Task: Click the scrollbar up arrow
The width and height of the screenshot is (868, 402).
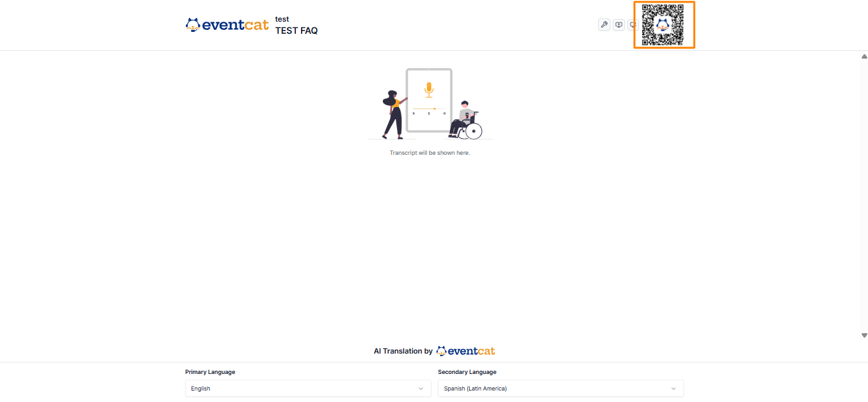Action: coord(864,57)
